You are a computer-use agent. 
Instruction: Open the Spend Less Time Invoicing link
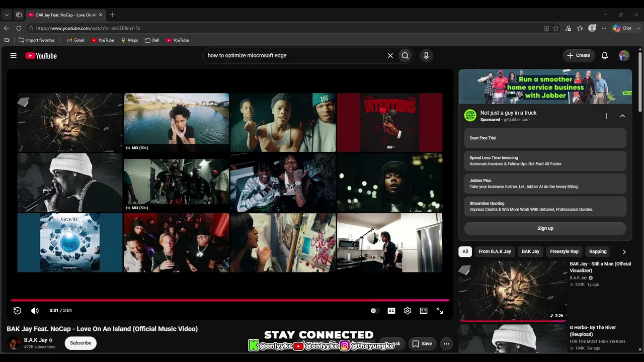pyautogui.click(x=545, y=161)
